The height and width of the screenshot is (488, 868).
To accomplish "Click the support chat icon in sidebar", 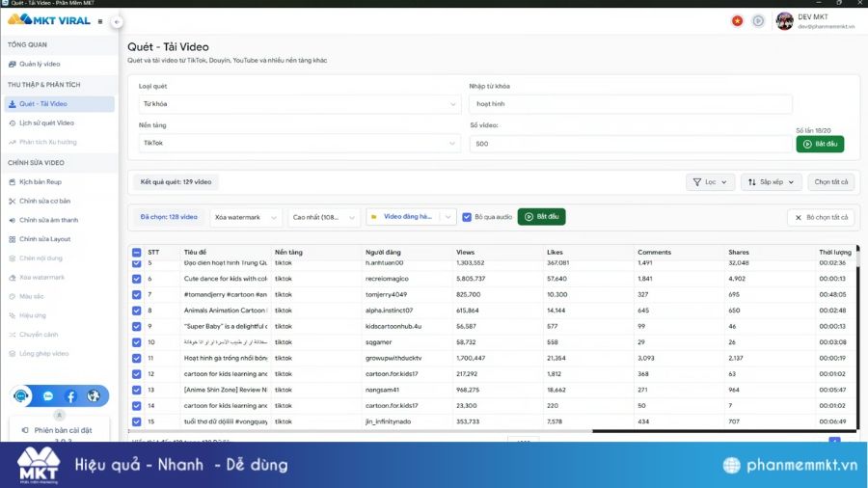I will pos(21,395).
